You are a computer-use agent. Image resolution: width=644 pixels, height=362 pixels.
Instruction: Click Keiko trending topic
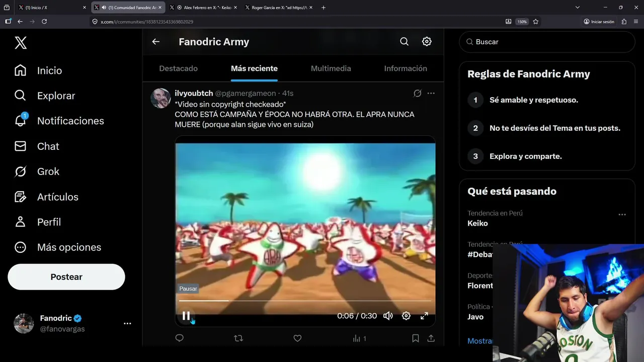(477, 223)
